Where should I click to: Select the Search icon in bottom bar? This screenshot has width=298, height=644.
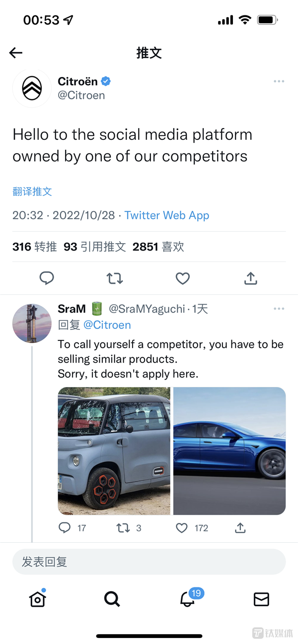(x=112, y=599)
